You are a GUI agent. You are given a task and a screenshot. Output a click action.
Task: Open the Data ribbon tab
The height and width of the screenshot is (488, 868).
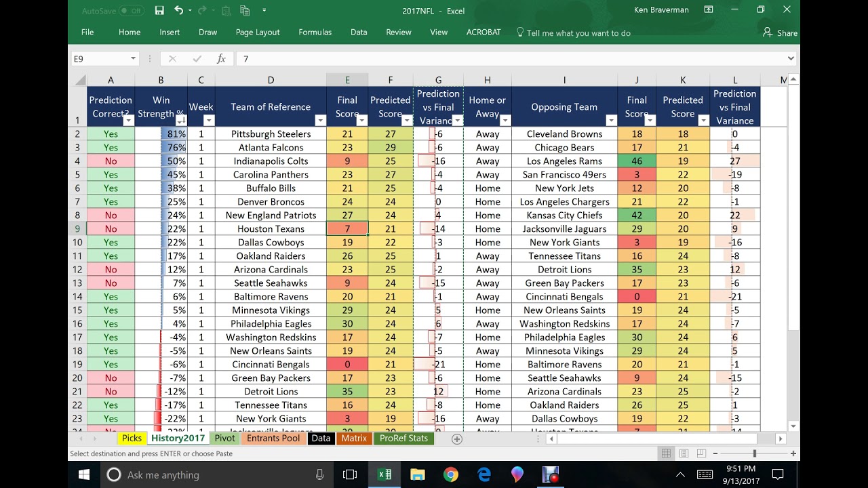pyautogui.click(x=359, y=32)
